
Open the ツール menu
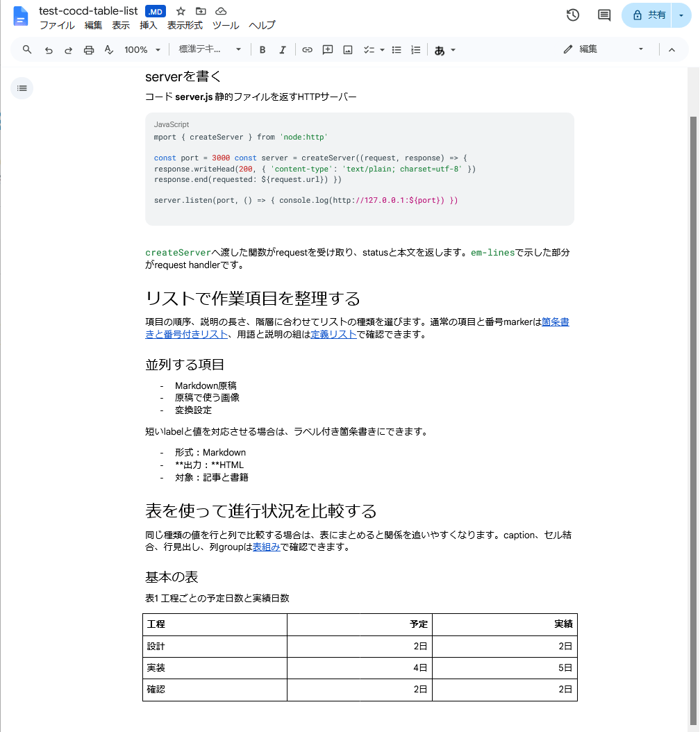coord(226,25)
